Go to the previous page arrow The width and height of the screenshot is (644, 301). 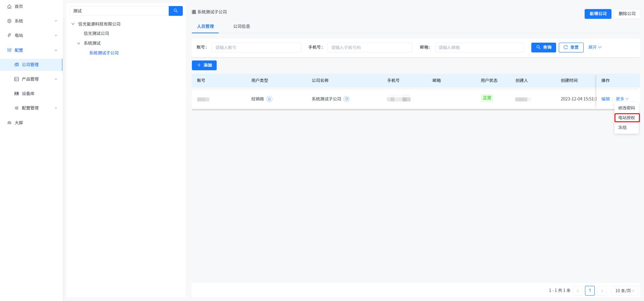[x=578, y=291]
